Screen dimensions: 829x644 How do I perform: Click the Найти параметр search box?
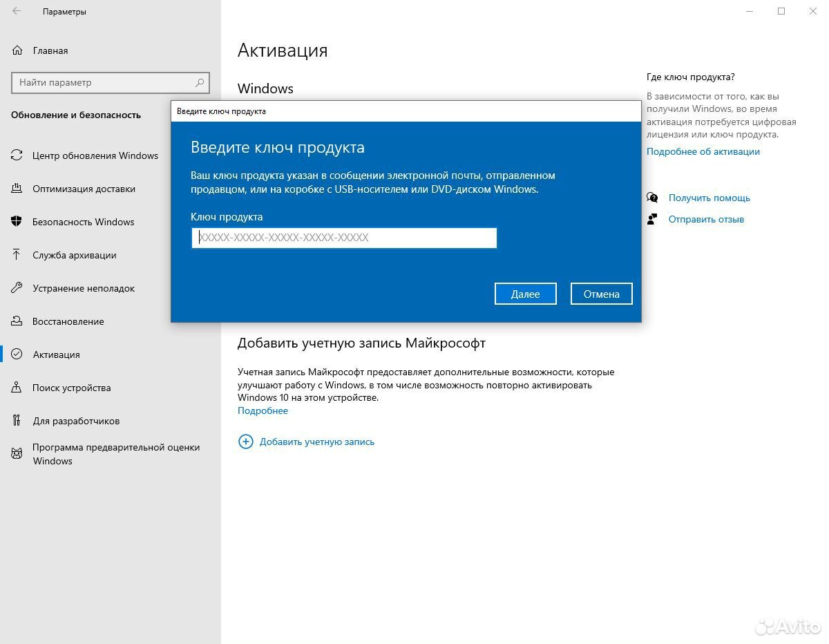[111, 82]
